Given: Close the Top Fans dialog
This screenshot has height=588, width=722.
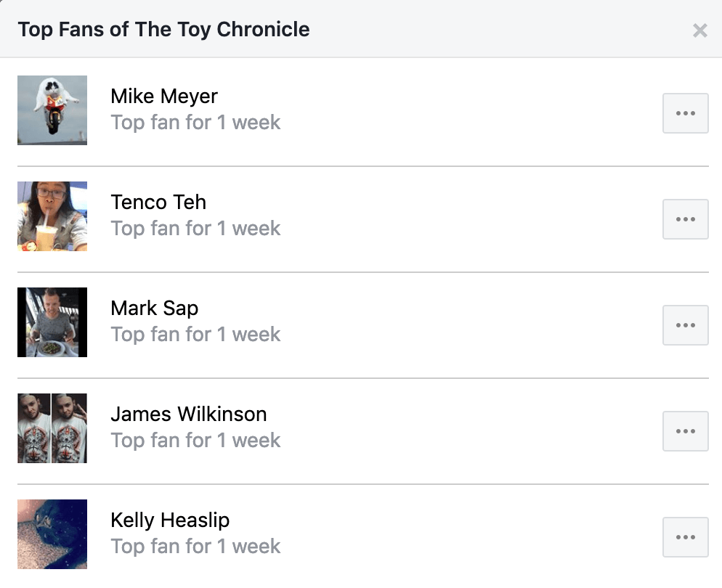Looking at the screenshot, I should click(700, 30).
